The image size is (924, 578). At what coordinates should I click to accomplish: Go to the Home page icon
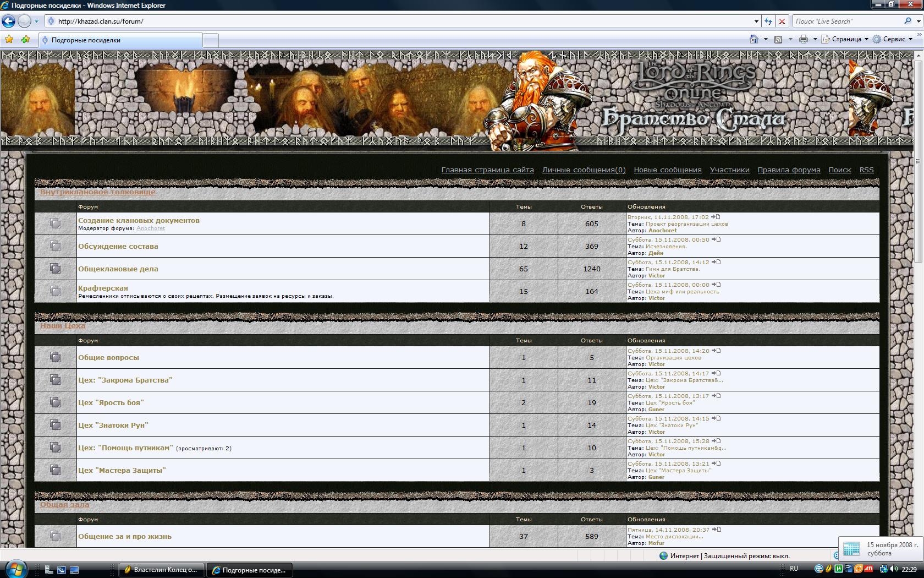click(x=754, y=39)
